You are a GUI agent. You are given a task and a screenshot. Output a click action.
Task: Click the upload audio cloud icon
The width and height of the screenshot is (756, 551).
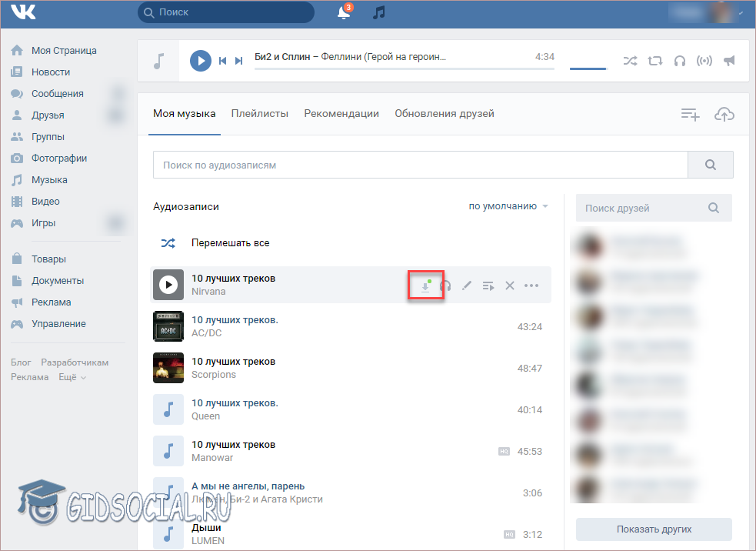coord(724,114)
